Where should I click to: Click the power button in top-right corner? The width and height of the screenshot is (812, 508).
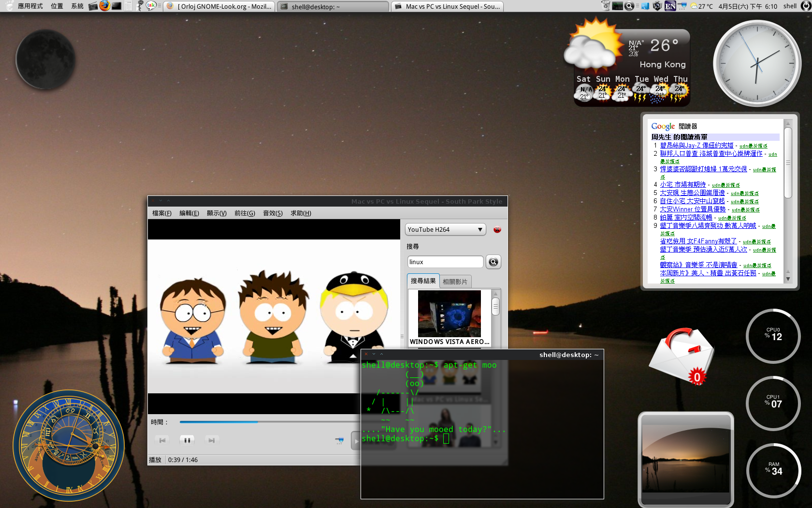(x=806, y=6)
